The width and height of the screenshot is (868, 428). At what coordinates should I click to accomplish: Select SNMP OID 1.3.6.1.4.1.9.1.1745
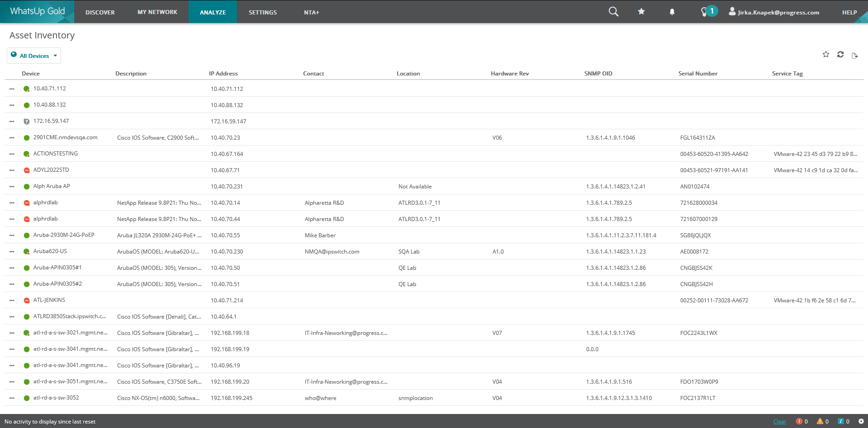click(611, 333)
